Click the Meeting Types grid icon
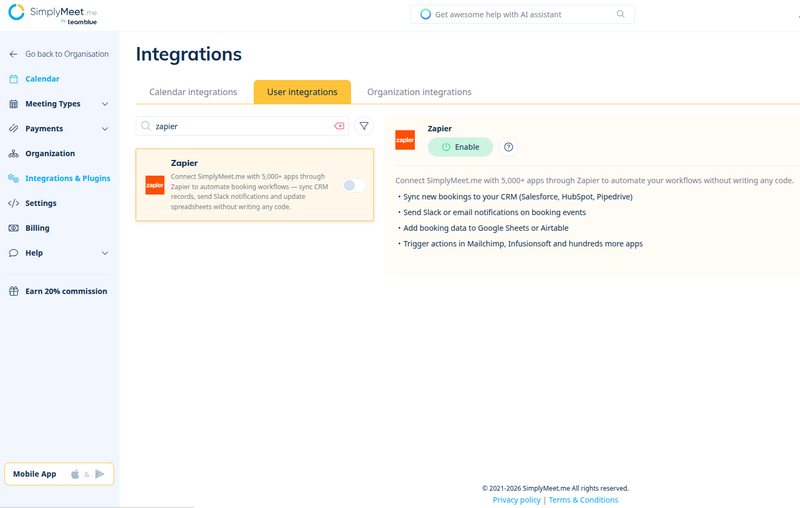Screen dimensions: 800x508 click(13, 104)
